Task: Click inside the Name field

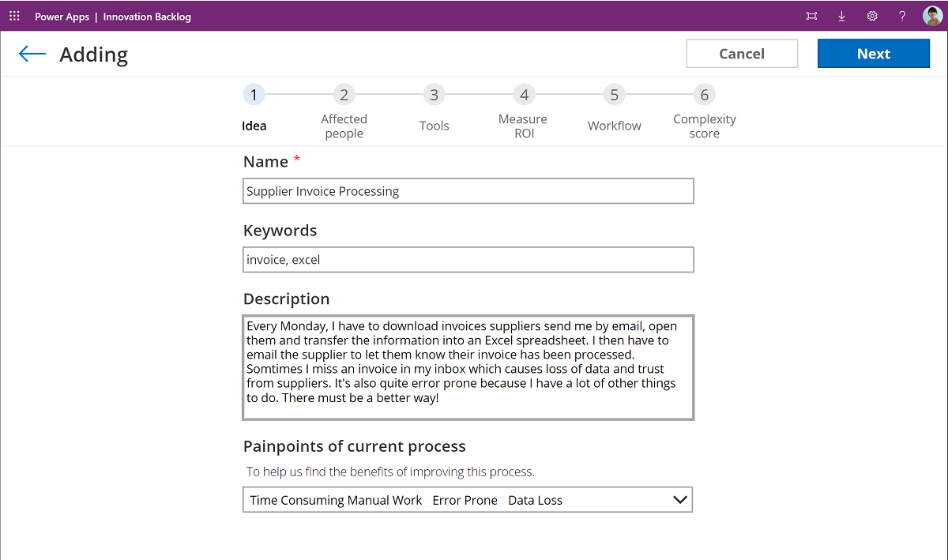Action: point(468,190)
